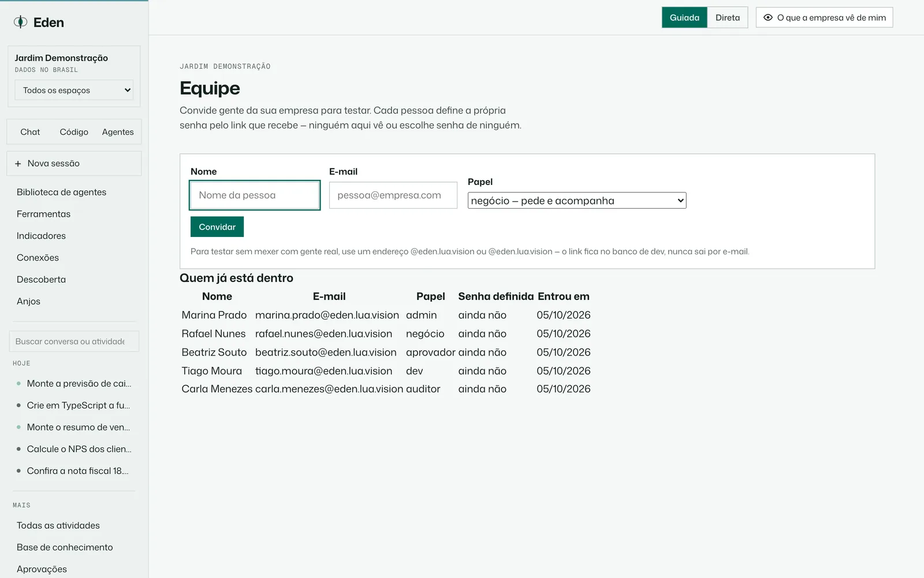924x578 pixels.
Task: Click the aprovador role cell
Action: 430,352
